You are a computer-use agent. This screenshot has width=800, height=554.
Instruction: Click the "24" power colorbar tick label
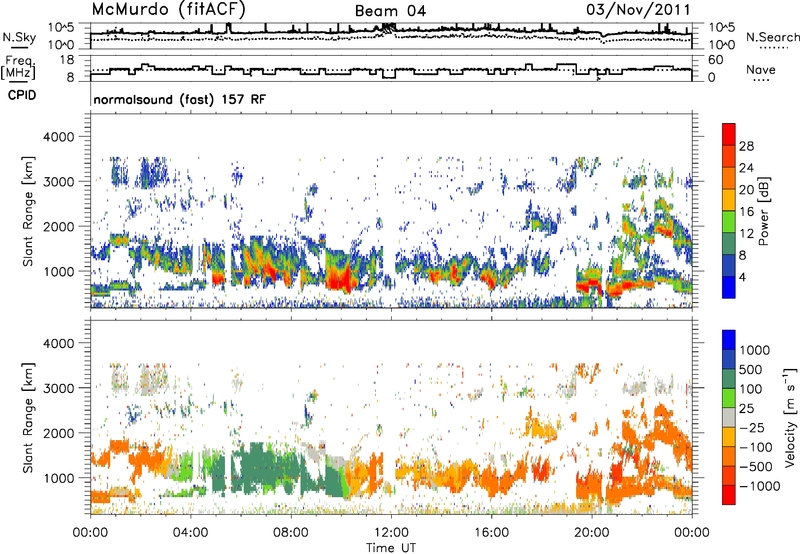pos(746,168)
